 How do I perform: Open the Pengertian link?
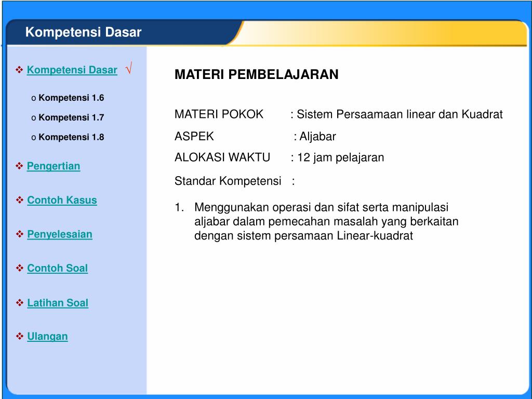54,166
